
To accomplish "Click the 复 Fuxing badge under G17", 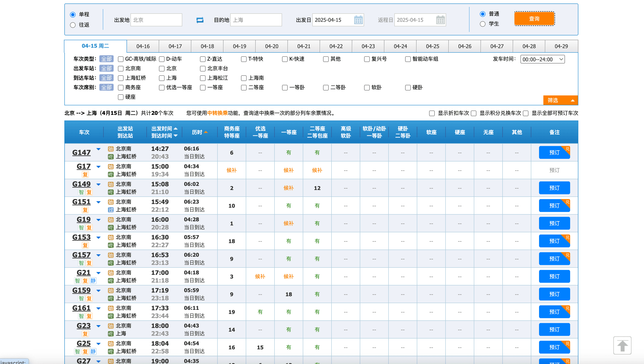I will click(85, 174).
